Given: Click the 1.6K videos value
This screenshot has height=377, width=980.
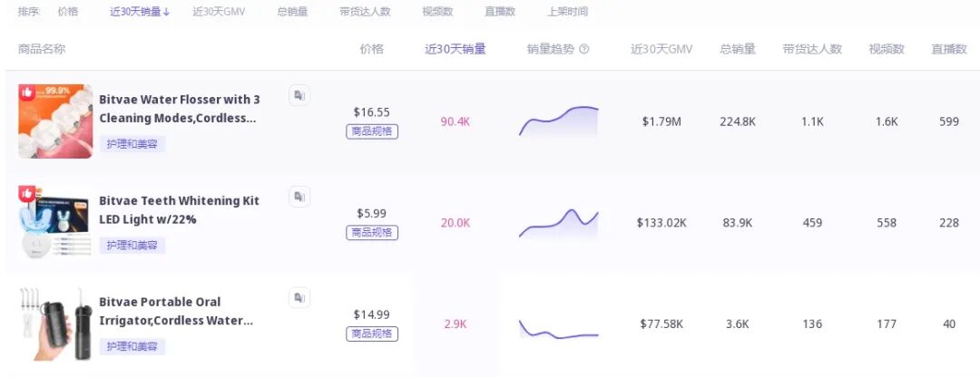Looking at the screenshot, I should click(x=887, y=121).
